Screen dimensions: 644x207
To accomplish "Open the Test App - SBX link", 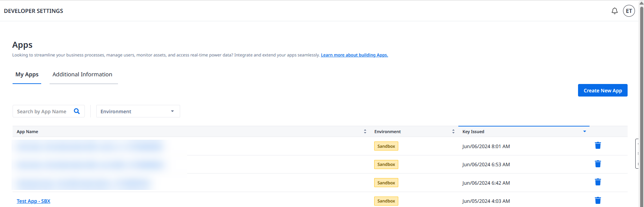I will 34,201.
